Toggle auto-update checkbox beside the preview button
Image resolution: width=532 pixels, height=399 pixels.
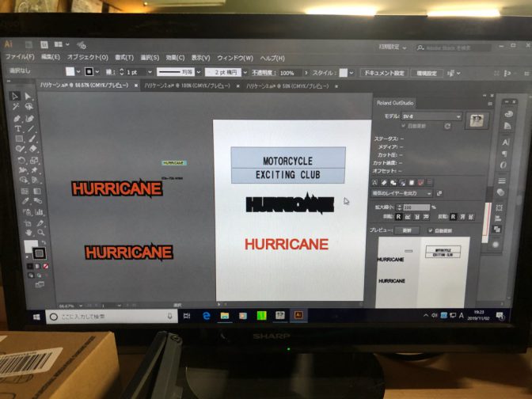[430, 230]
